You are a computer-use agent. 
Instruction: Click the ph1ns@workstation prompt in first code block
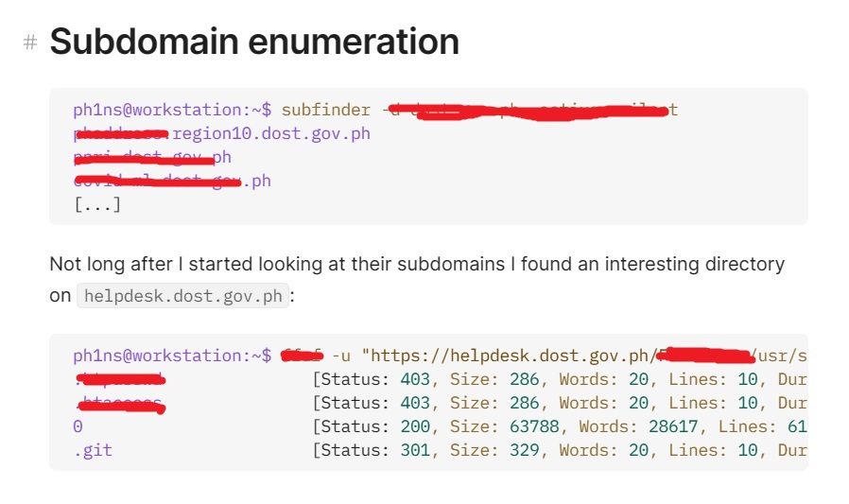tap(172, 110)
